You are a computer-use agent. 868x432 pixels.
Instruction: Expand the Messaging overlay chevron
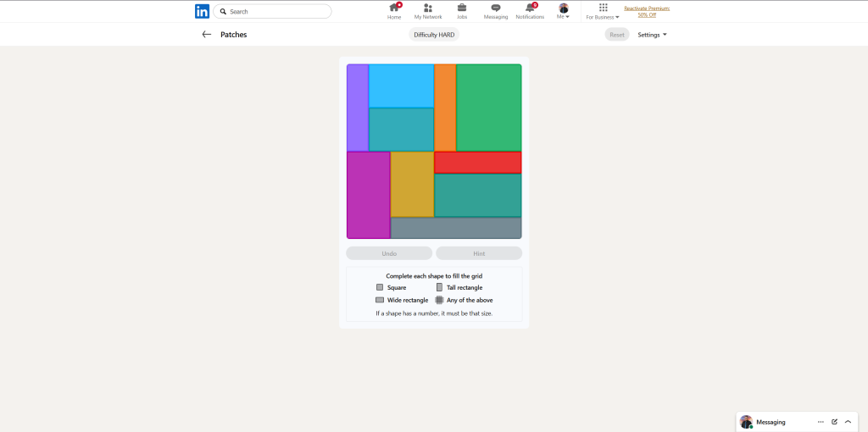pos(848,422)
